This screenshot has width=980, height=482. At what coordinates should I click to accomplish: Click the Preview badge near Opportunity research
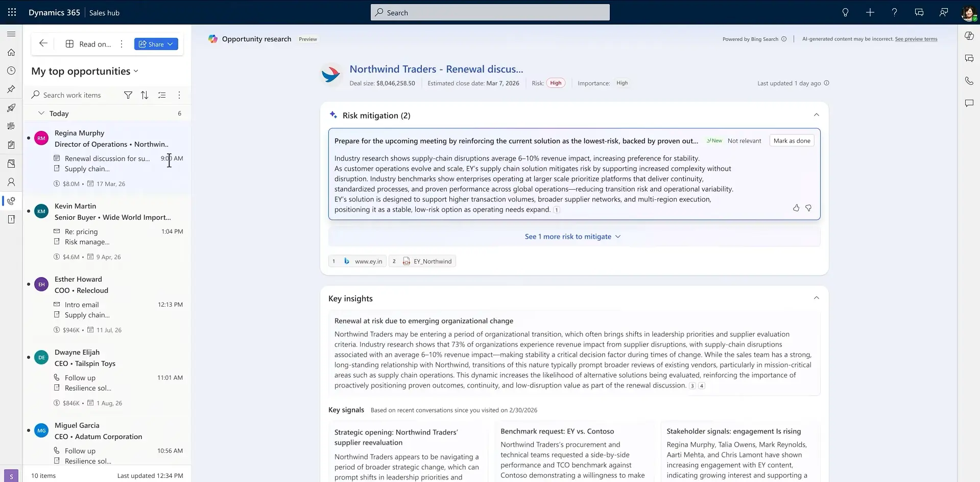click(x=308, y=39)
